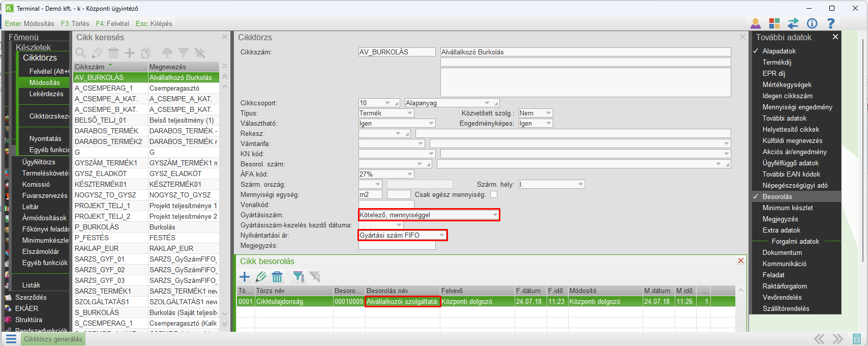Image resolution: width=868 pixels, height=346 pixels.
Task: Open Lekérdezés under Cikktörzs in the main menu
Action: (x=46, y=94)
